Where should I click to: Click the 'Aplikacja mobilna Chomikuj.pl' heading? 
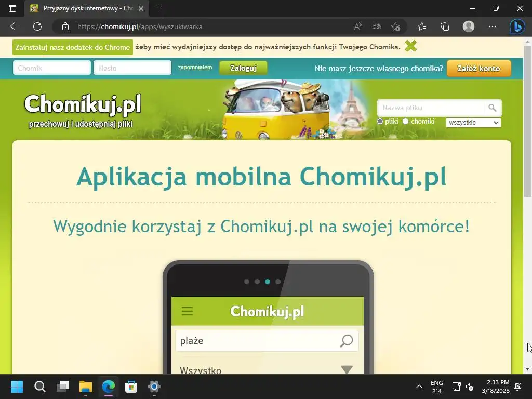[261, 177]
